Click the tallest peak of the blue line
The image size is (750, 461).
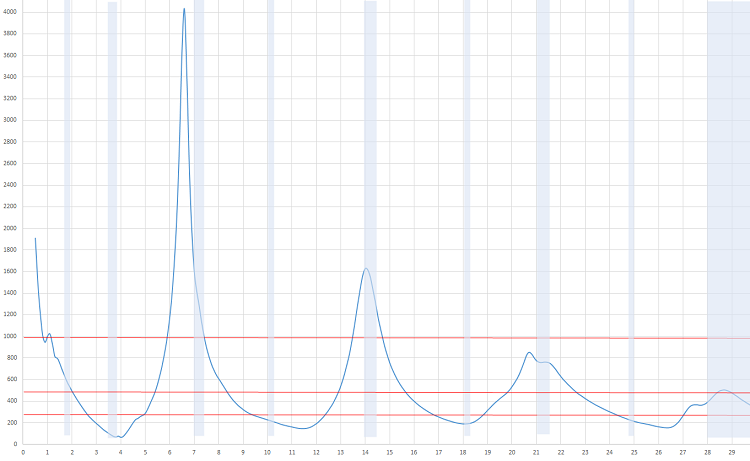184,9
